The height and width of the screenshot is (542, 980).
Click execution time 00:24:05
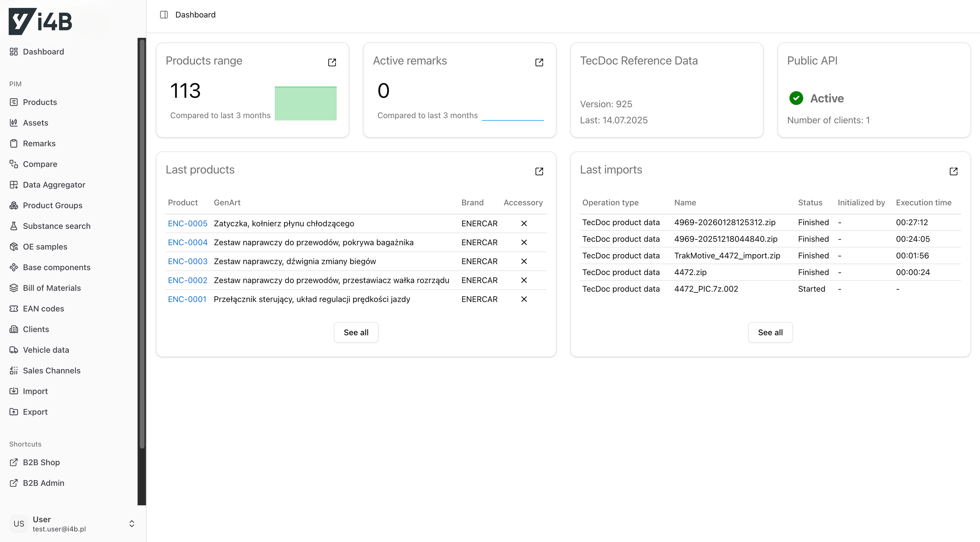click(913, 239)
